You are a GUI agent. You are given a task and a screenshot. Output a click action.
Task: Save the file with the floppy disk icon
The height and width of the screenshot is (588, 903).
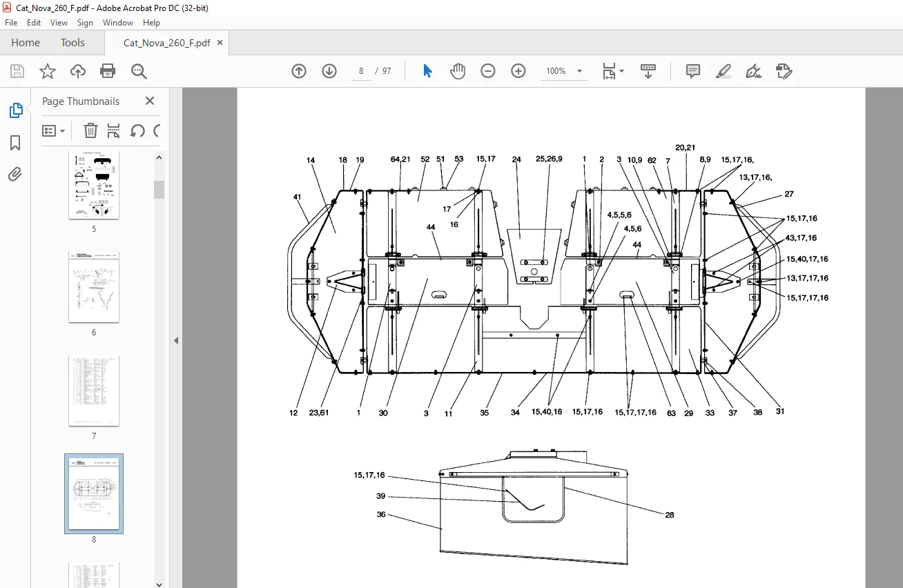coord(17,71)
